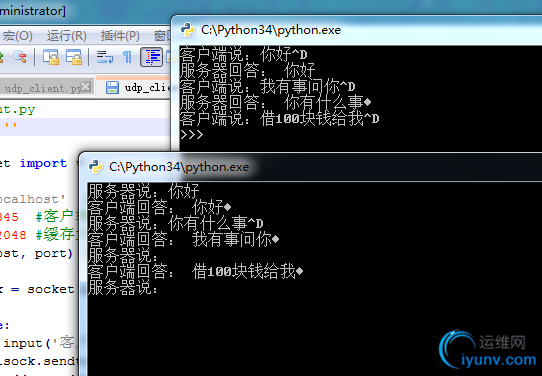Click 'port)' text in code editor
Screen dimensions: 542x376
coord(54,253)
